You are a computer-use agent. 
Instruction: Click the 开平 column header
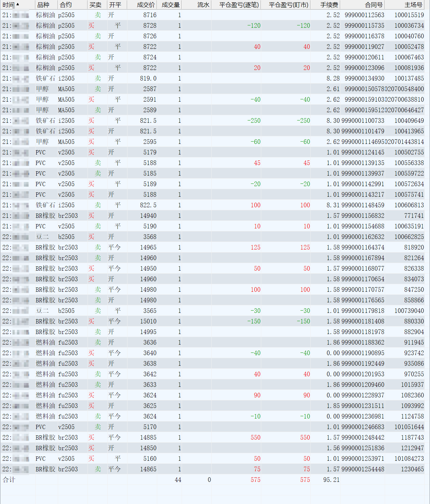[115, 5]
